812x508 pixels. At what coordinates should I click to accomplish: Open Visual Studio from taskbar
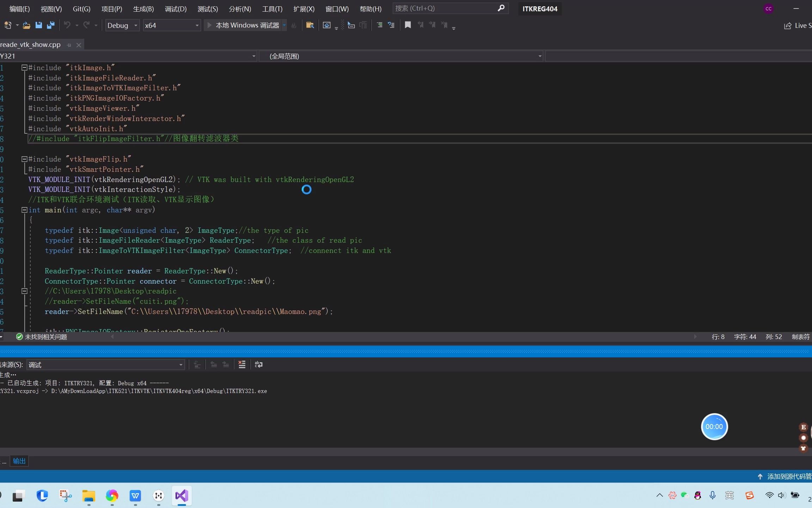coord(182,496)
